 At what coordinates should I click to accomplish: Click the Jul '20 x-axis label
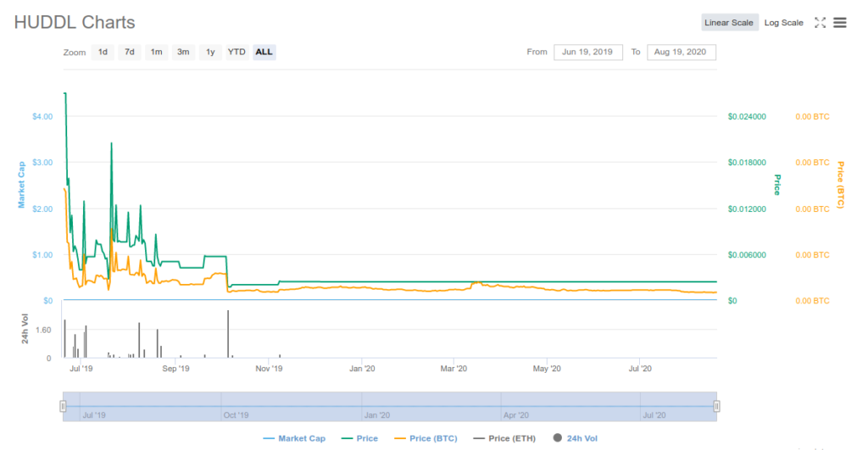(640, 368)
